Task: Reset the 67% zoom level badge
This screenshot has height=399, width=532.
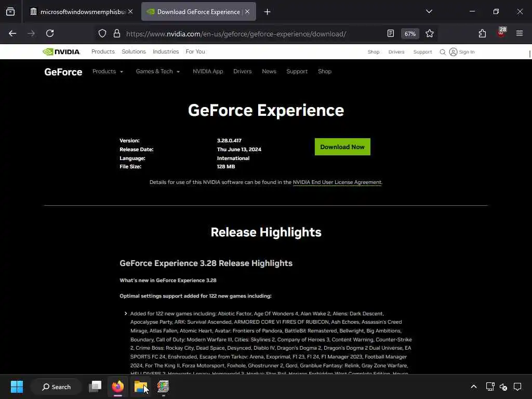Action: click(x=410, y=34)
